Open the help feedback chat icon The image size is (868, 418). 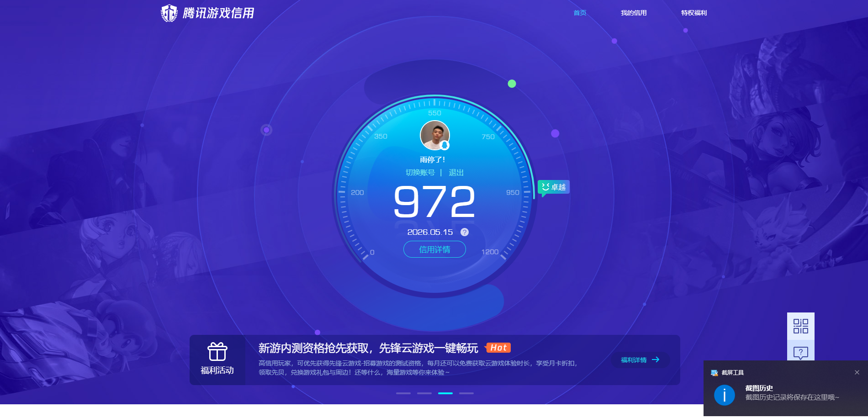tap(801, 352)
